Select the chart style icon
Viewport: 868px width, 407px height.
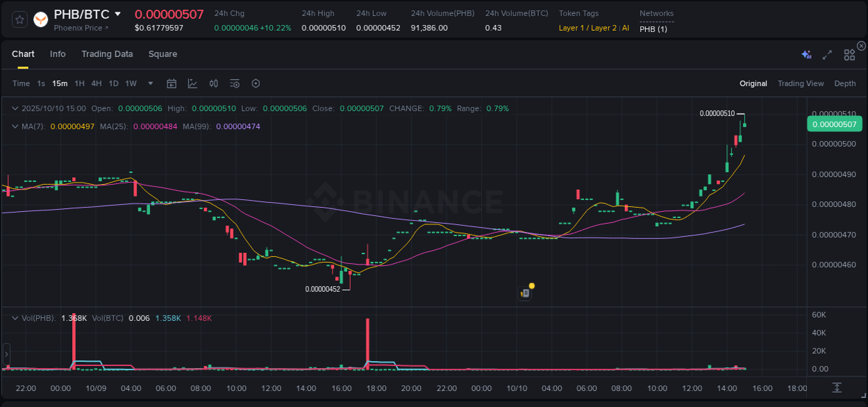point(192,83)
